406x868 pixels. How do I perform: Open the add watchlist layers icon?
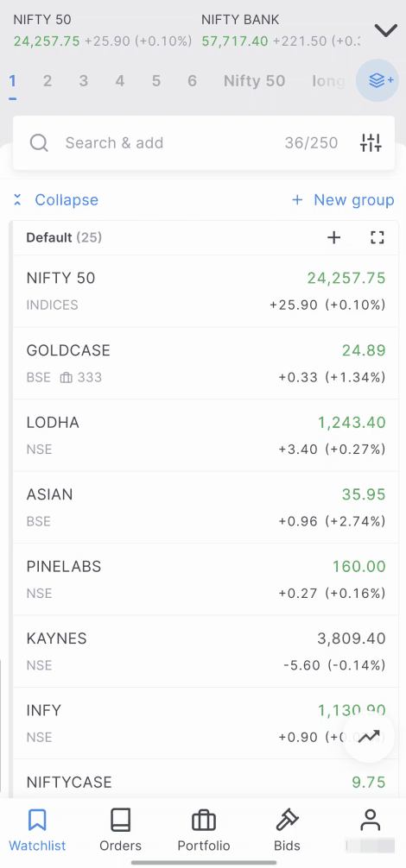pos(377,81)
